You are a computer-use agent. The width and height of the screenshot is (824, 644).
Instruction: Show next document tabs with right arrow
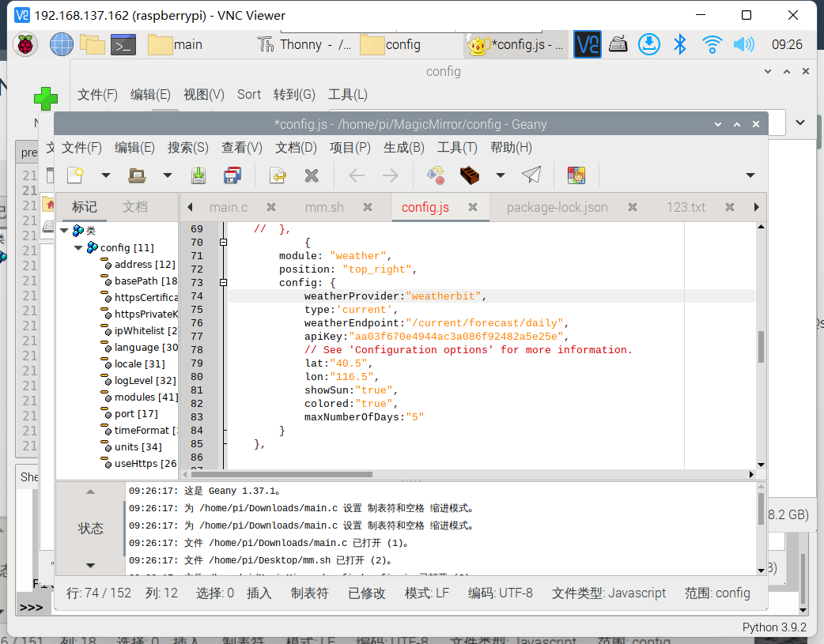tap(756, 207)
